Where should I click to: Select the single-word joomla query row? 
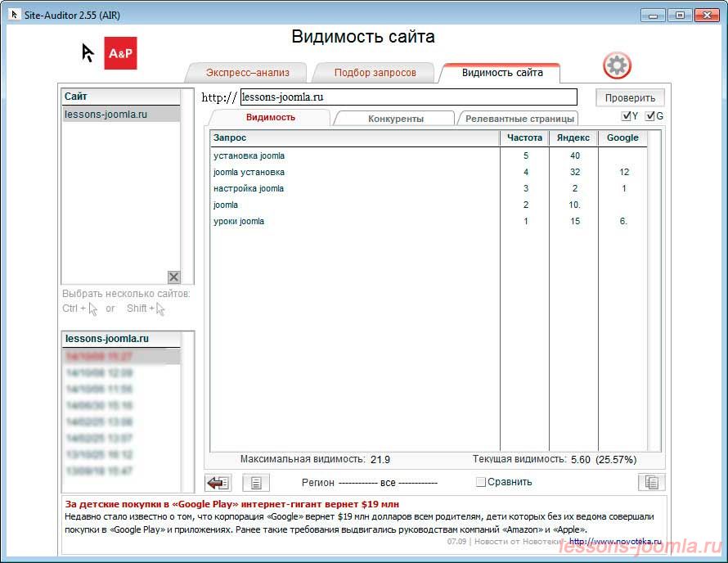[x=429, y=205]
